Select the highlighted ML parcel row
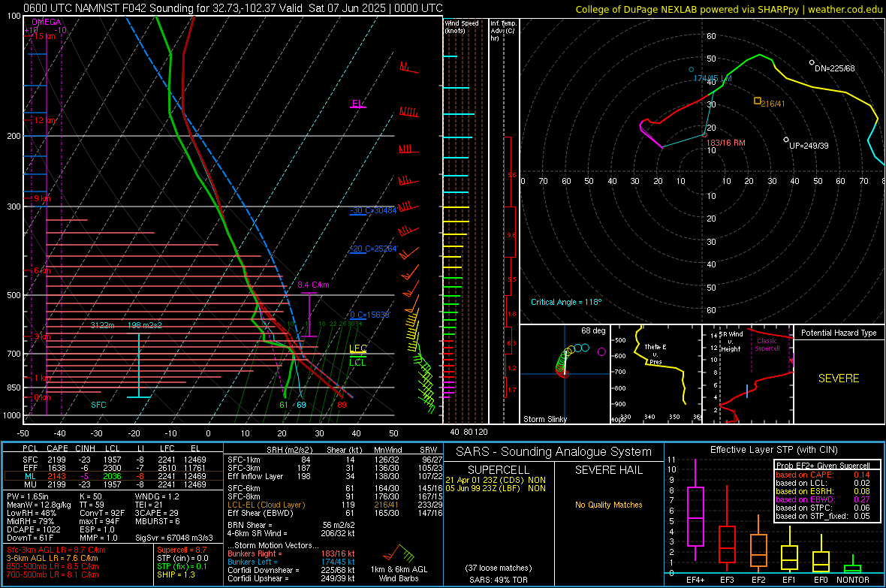 [x=114, y=476]
